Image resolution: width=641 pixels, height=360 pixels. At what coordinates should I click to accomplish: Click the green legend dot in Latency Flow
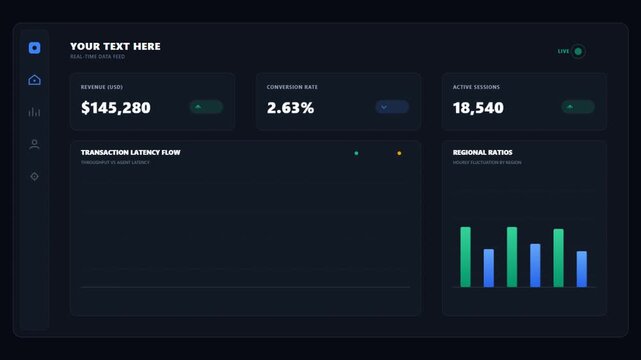coord(356,153)
